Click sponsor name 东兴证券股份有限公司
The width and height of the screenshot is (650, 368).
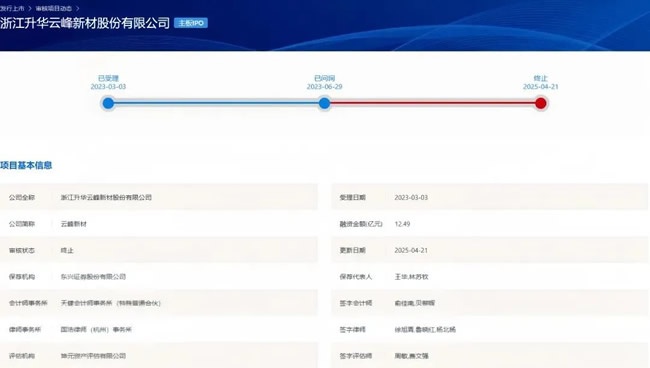[93, 276]
